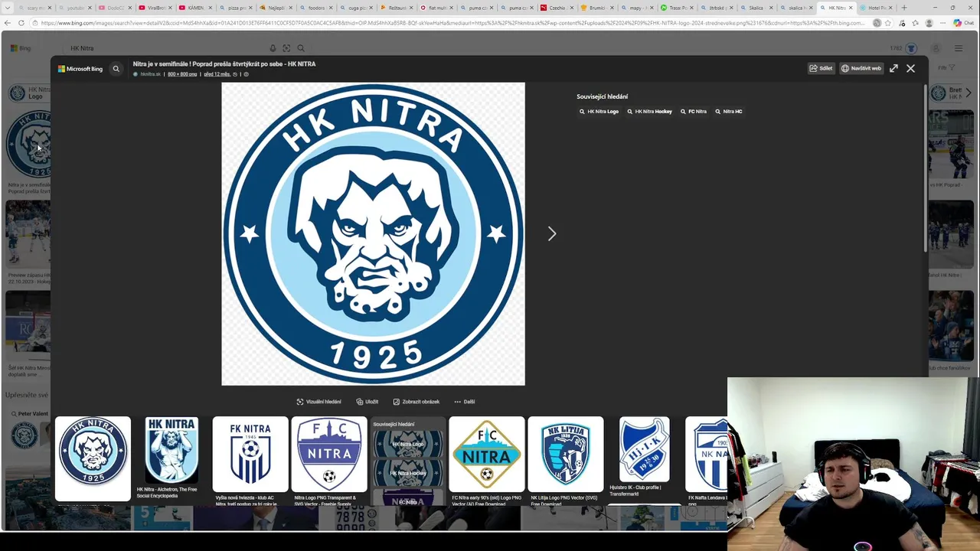Switch to the Skalica tab
The width and height of the screenshot is (980, 551).
coord(756,8)
